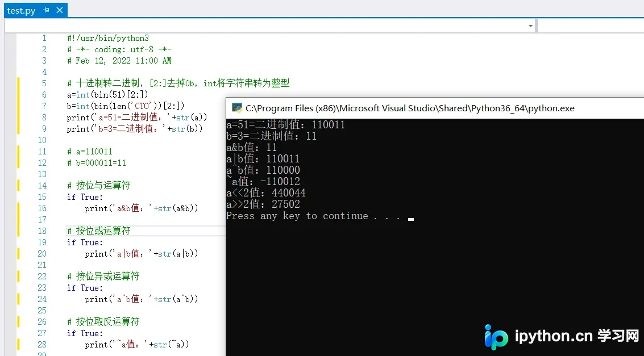Click the '# 按位或运算符' comment
The width and height of the screenshot is (644, 356).
98,231
